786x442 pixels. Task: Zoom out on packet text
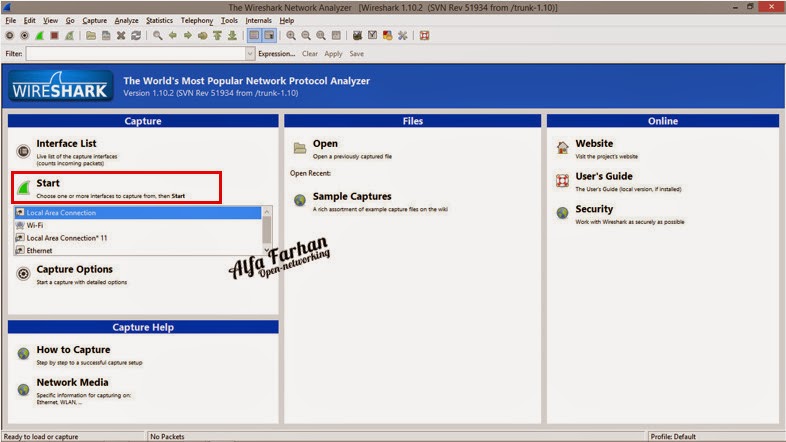(306, 36)
